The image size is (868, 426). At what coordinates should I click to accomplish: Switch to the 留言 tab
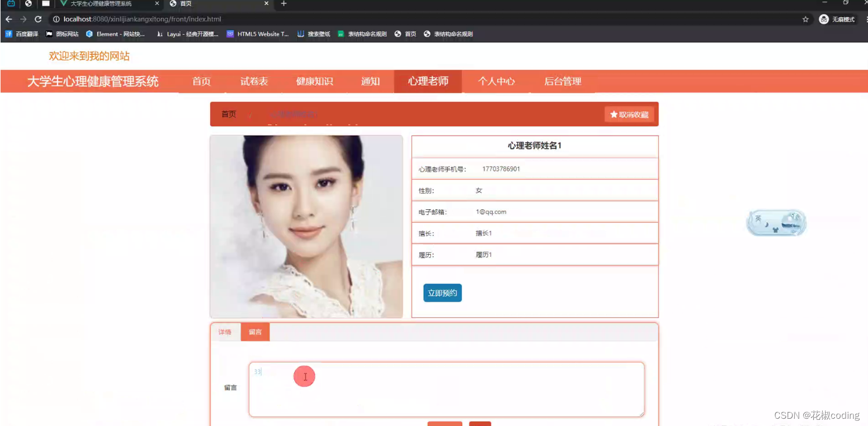click(255, 332)
